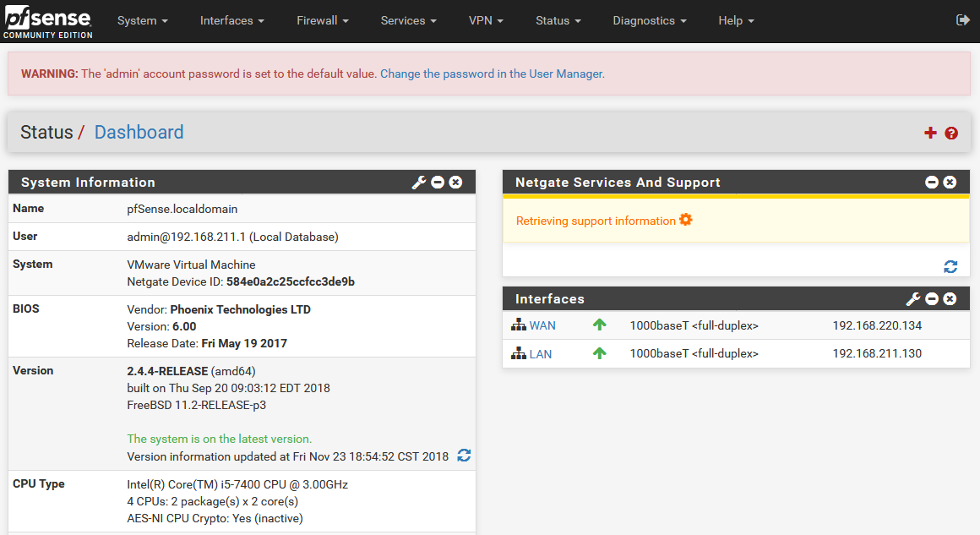The image size is (980, 535).
Task: Expand the Firewall menu
Action: pyautogui.click(x=323, y=20)
